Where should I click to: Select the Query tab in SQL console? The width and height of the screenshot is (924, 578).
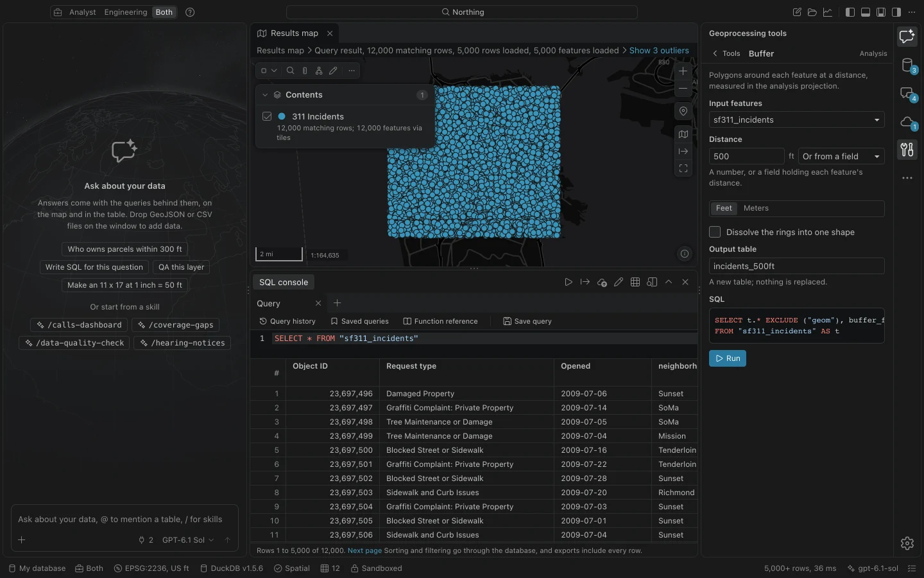point(269,303)
